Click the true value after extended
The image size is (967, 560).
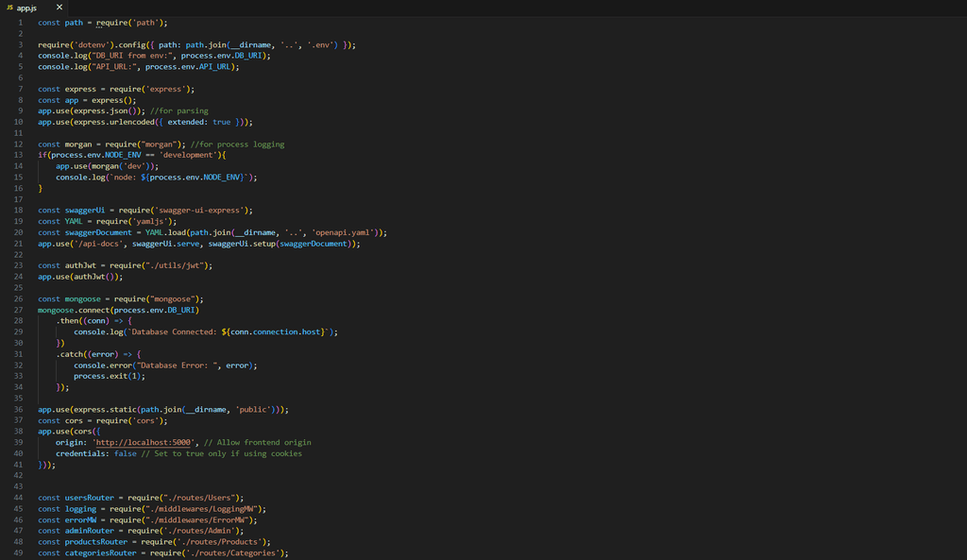[x=221, y=122]
